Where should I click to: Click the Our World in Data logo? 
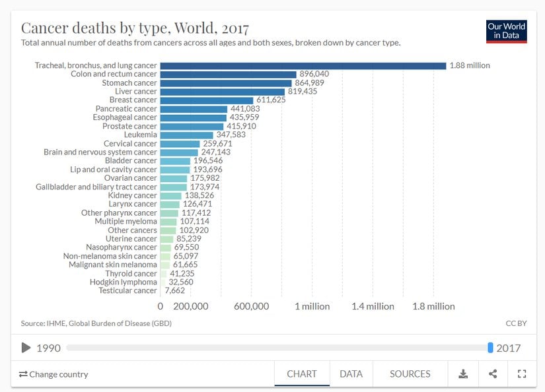(506, 31)
